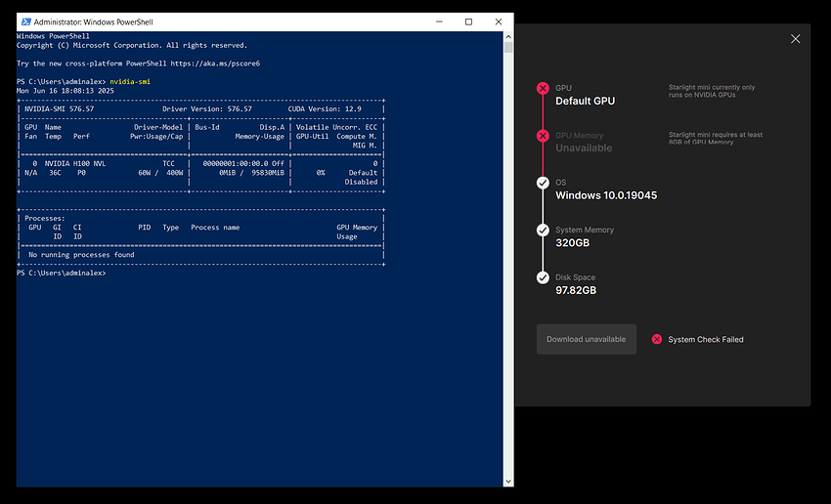Click the red icon beside System Check Failed
Screen dimensions: 831x504
coord(657,339)
